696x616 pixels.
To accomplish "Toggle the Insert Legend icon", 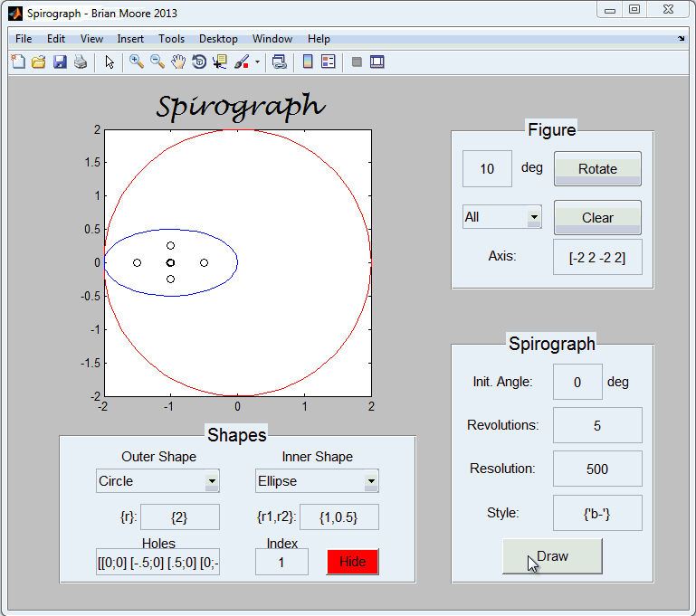I will click(x=328, y=62).
